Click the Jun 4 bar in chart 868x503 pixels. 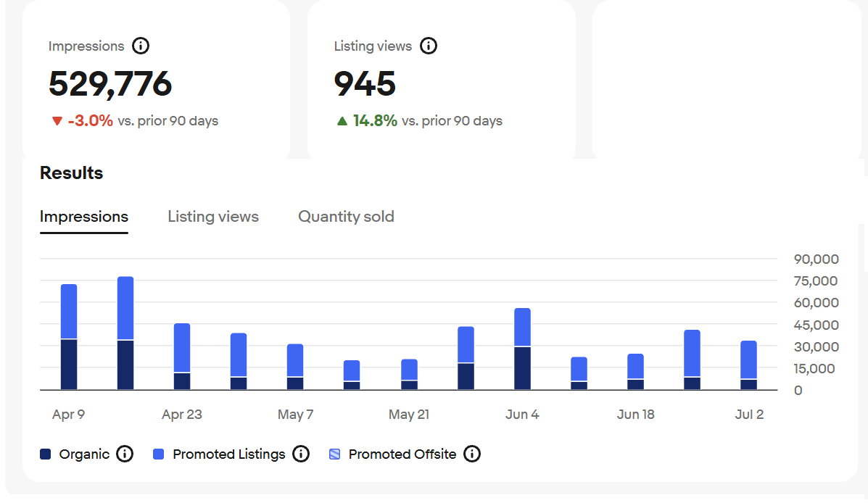tap(522, 349)
